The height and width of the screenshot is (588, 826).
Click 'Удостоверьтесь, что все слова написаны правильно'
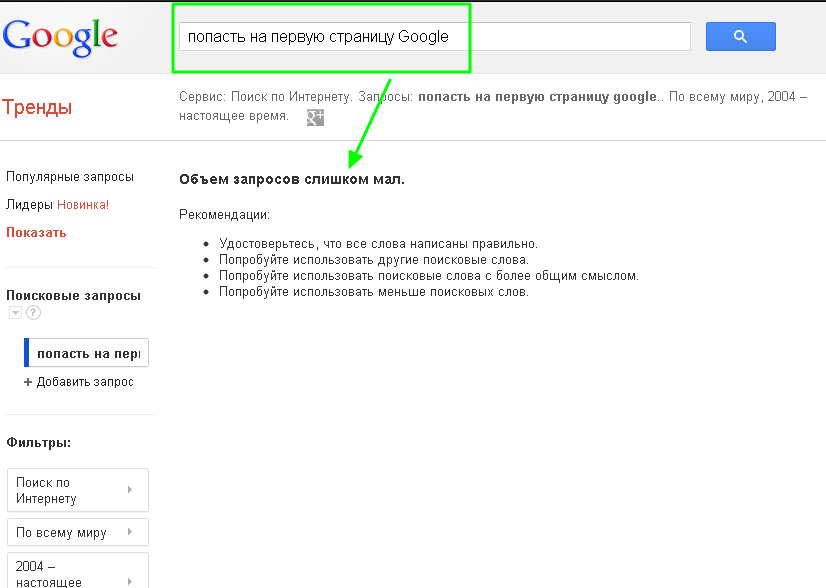click(378, 244)
